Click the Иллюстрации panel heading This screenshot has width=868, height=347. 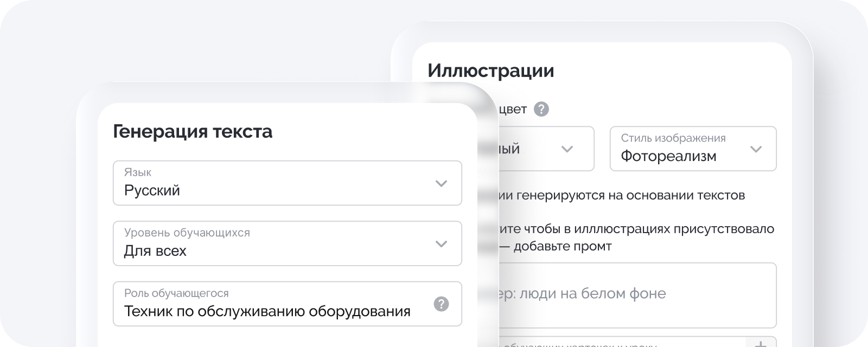pos(490,70)
